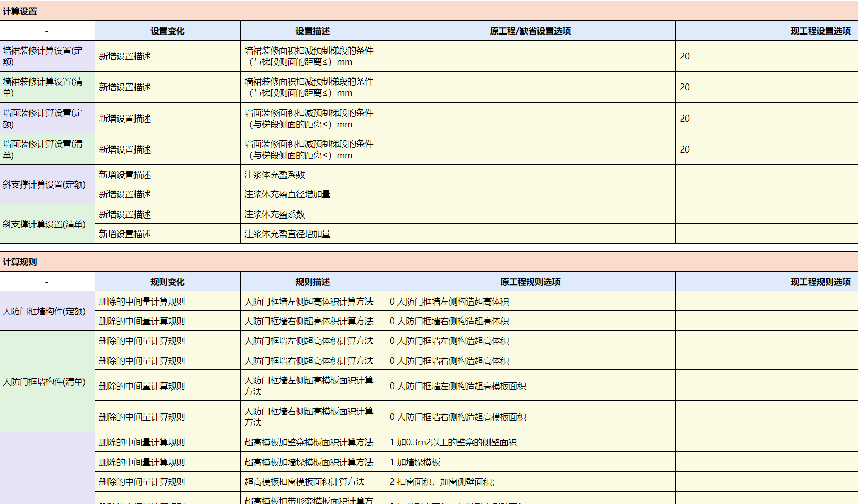Screen dimensions: 858x504
Task: Select the 人防门框墙左侧超高模板面积计算方法 cell
Action: point(312,386)
